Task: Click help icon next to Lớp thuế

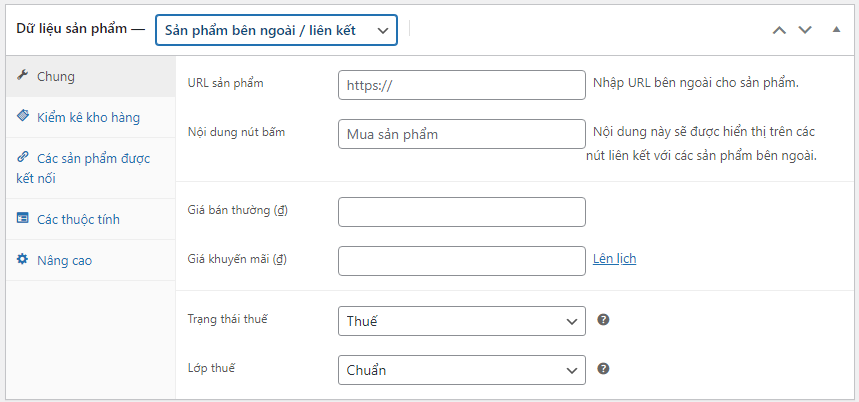Action: 603,369
